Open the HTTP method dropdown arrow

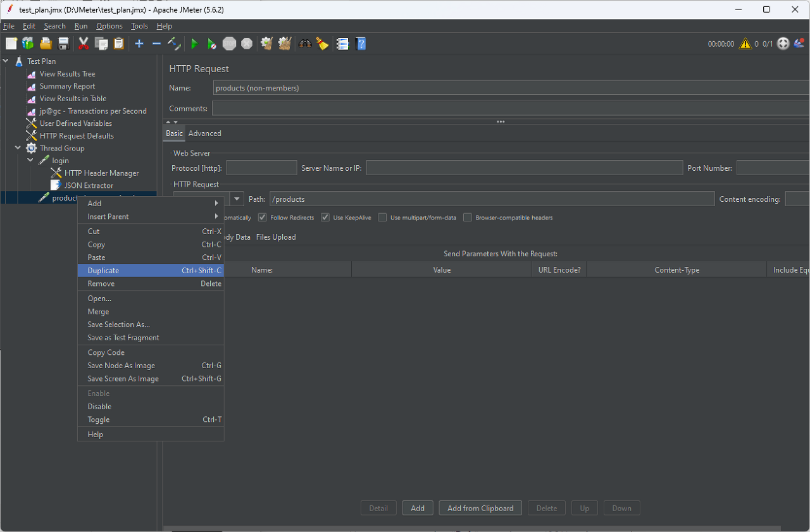(x=237, y=199)
